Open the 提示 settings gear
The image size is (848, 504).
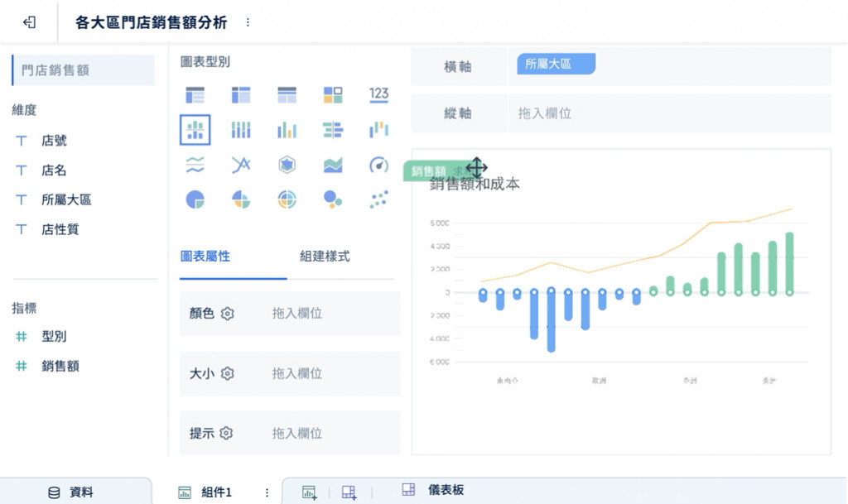226,433
